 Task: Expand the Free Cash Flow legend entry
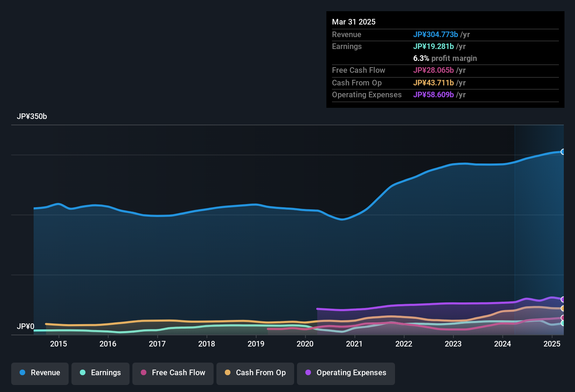point(173,373)
